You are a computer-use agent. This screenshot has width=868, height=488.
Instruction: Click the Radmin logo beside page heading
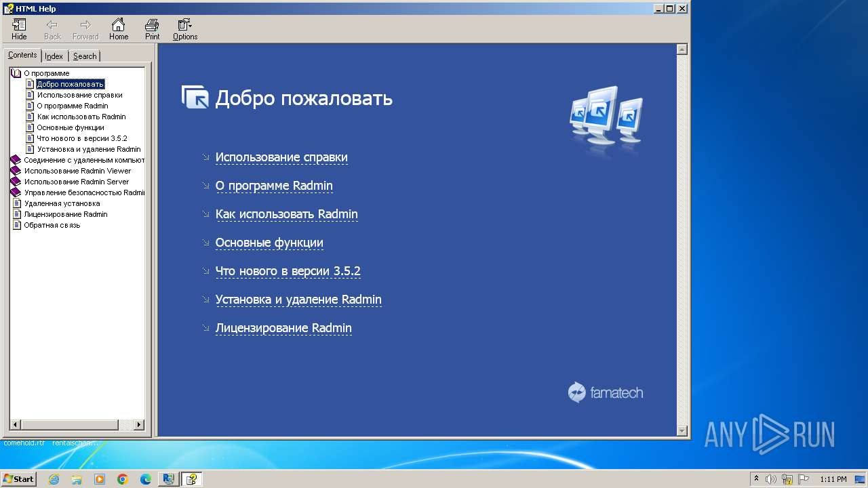point(195,97)
